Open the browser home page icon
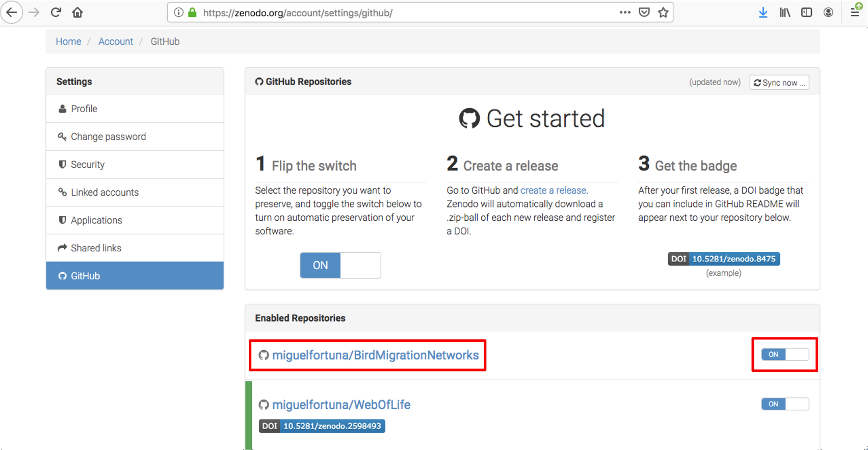This screenshot has width=868, height=450. pyautogui.click(x=77, y=12)
